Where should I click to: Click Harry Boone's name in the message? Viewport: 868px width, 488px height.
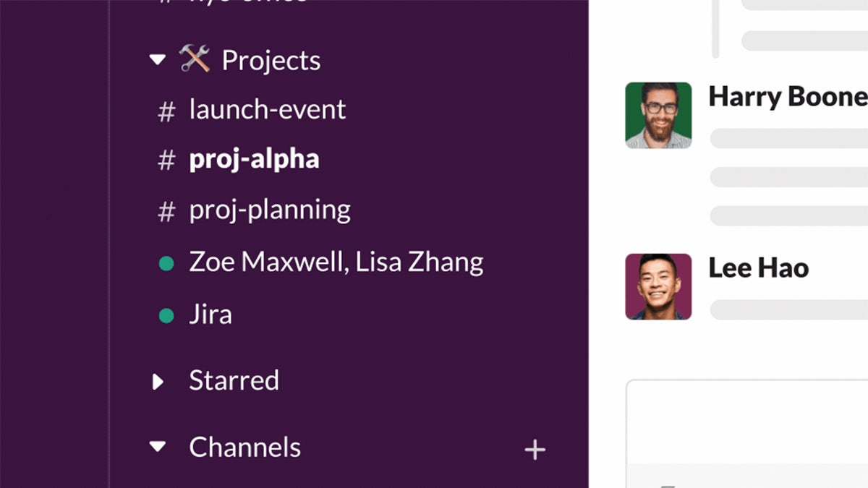(x=786, y=96)
